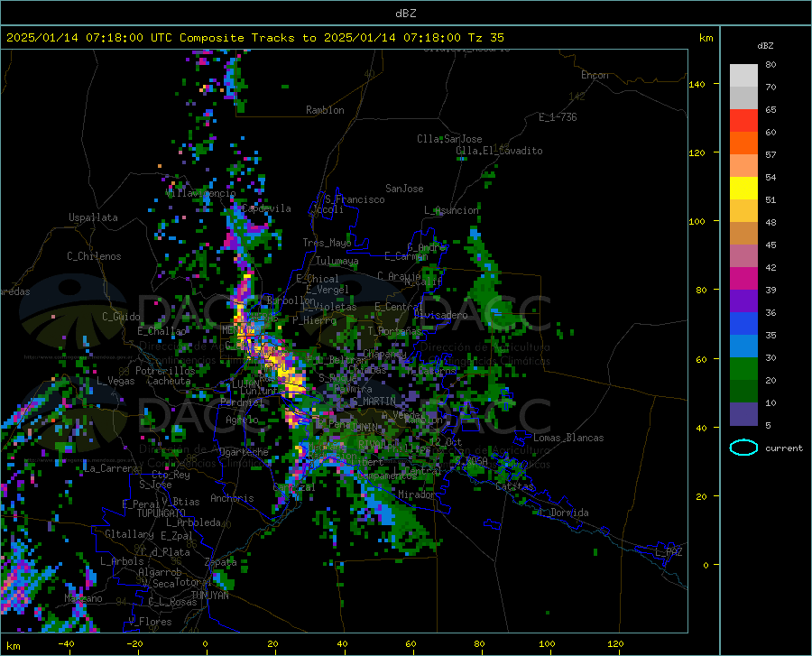Click the cyan 'current' ellipse icon
812x656 pixels.
pos(743,448)
